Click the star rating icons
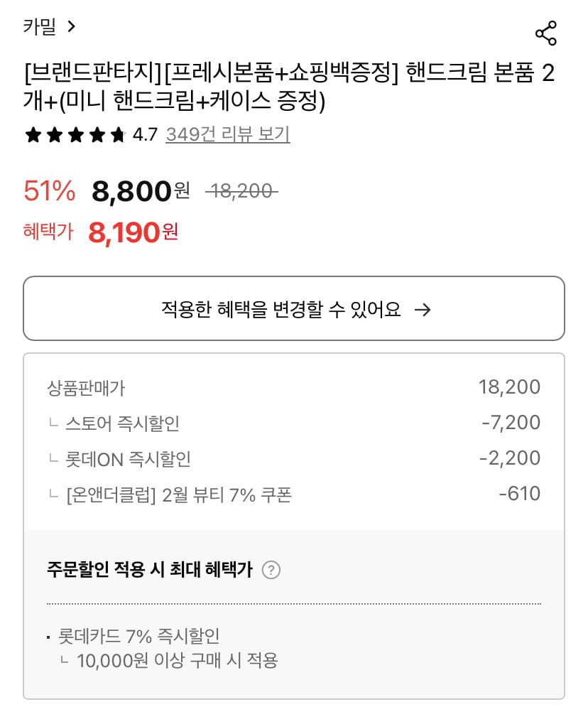The image size is (588, 719). pyautogui.click(x=75, y=135)
